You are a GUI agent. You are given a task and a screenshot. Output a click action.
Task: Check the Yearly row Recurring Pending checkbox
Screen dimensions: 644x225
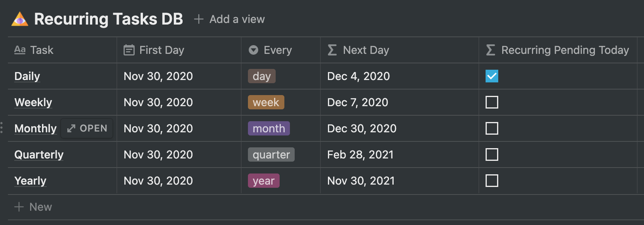492,181
